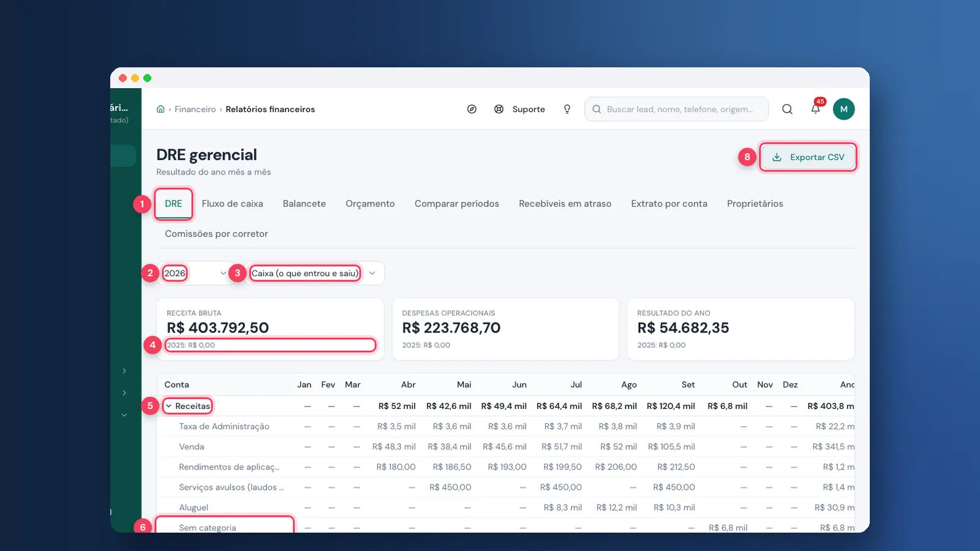
Task: Click the Taxa de Administração row label
Action: [x=224, y=426]
